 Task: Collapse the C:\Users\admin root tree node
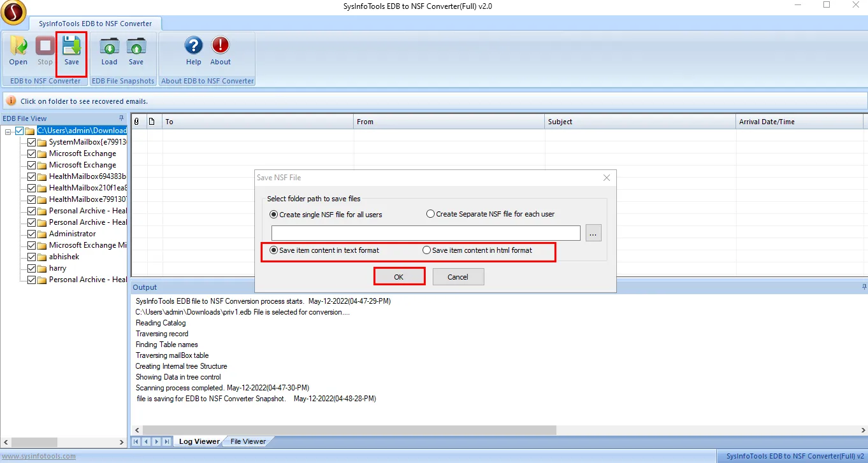(x=8, y=131)
